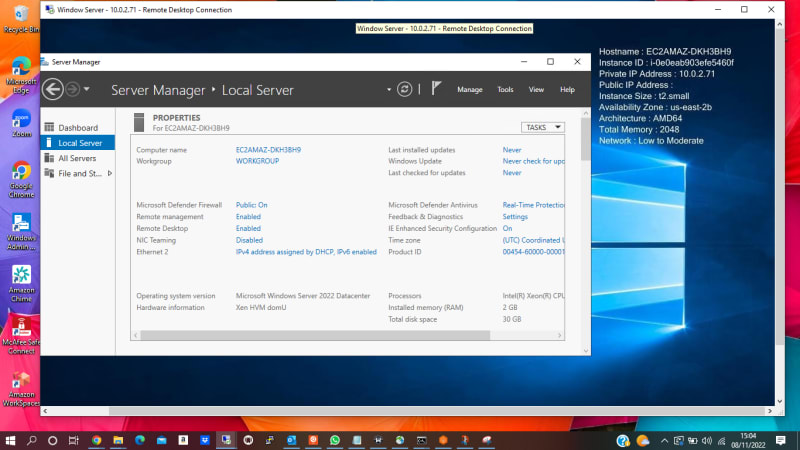Image resolution: width=800 pixels, height=450 pixels.
Task: Open Windows Admin desktop icon
Action: [x=21, y=232]
